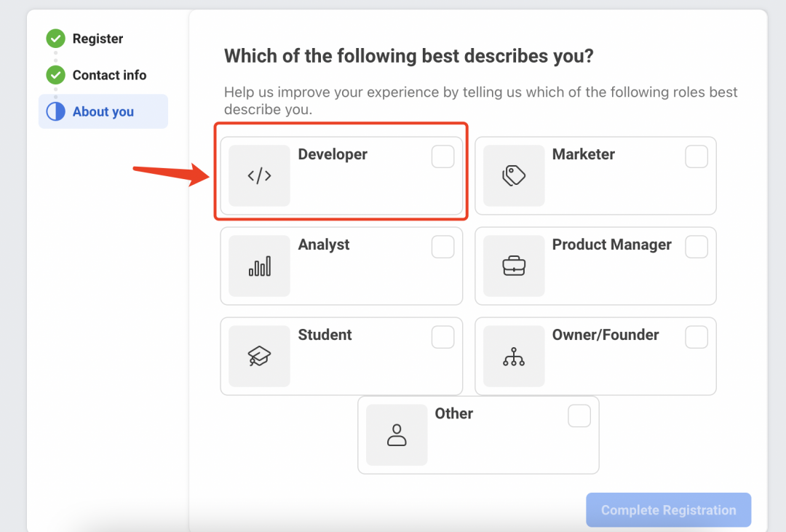Click the Student graduation cap icon
Viewport: 786px width, 532px height.
259,356
